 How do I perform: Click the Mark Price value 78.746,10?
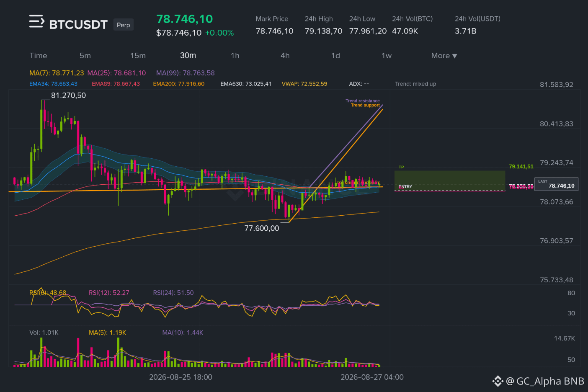coord(274,31)
